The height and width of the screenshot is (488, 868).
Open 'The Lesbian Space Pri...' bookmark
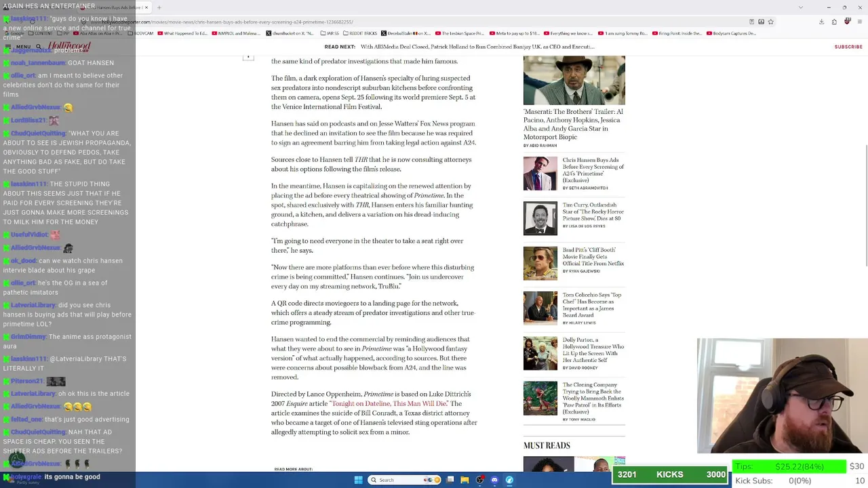[460, 33]
